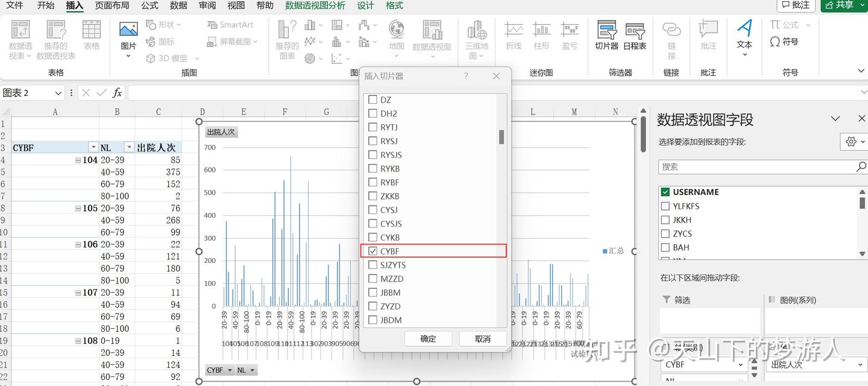
Task: Switch to the 数据 tab
Action: pos(178,5)
